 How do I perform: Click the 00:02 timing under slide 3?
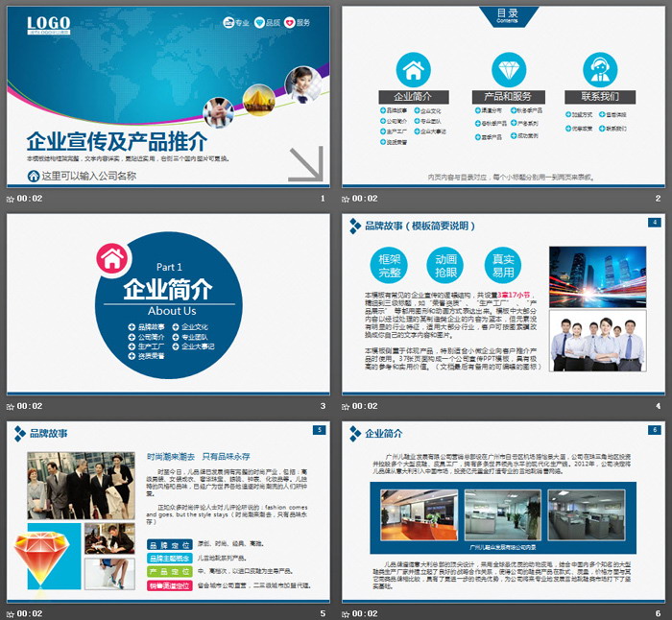pos(30,406)
